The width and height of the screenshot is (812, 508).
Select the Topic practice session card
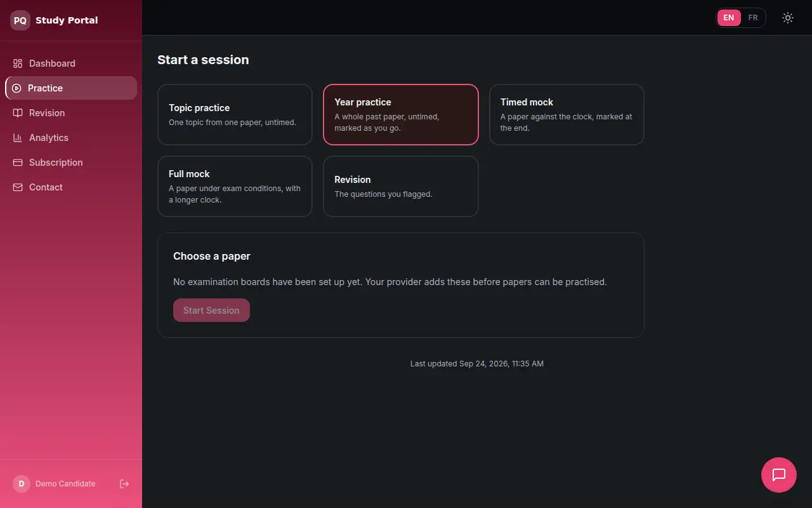tap(235, 115)
